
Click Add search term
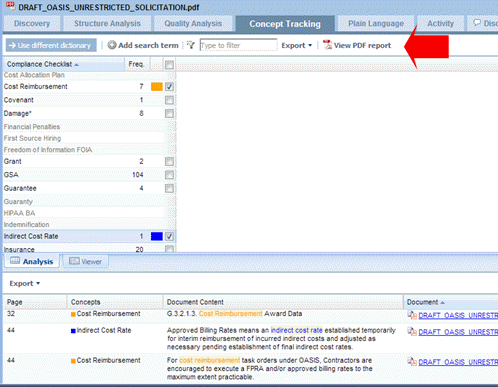coord(143,45)
